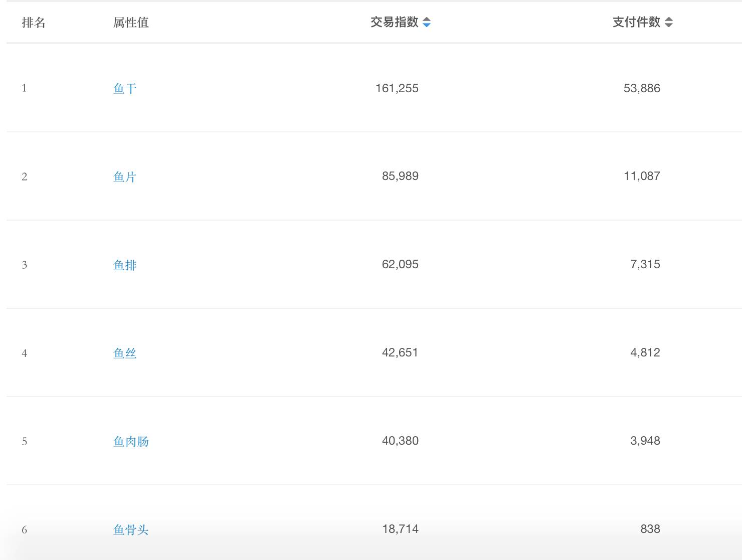Select the ascending arrow beside 支付件数
The image size is (742, 560).
pos(669,20)
